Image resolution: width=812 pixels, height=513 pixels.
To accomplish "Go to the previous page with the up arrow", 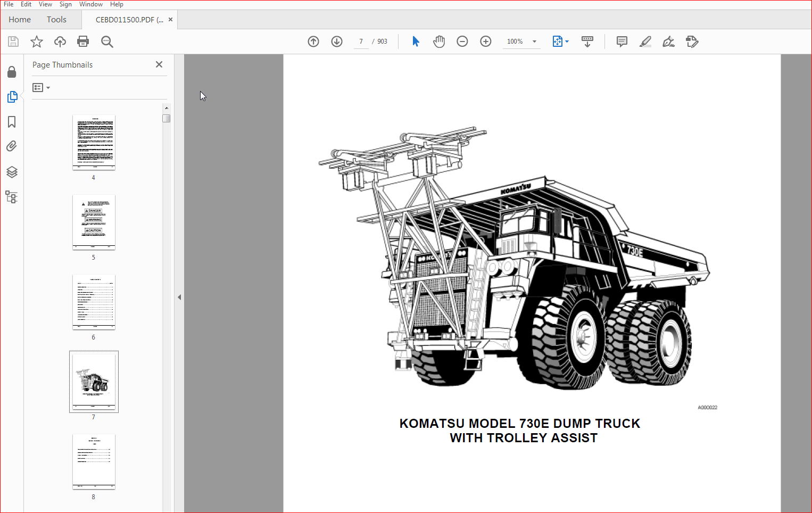I will 313,42.
